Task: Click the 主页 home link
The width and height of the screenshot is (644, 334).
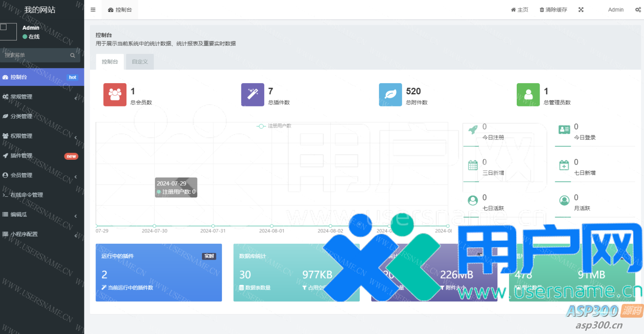Action: [x=520, y=10]
